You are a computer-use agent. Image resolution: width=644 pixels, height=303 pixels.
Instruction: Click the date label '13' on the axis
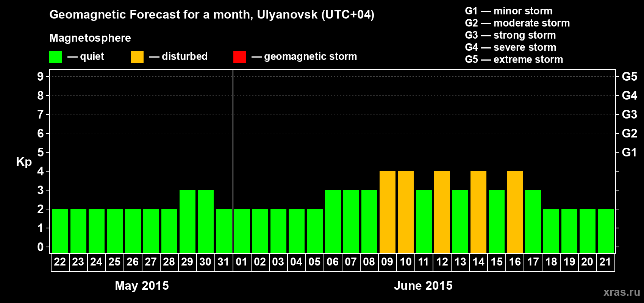click(460, 262)
